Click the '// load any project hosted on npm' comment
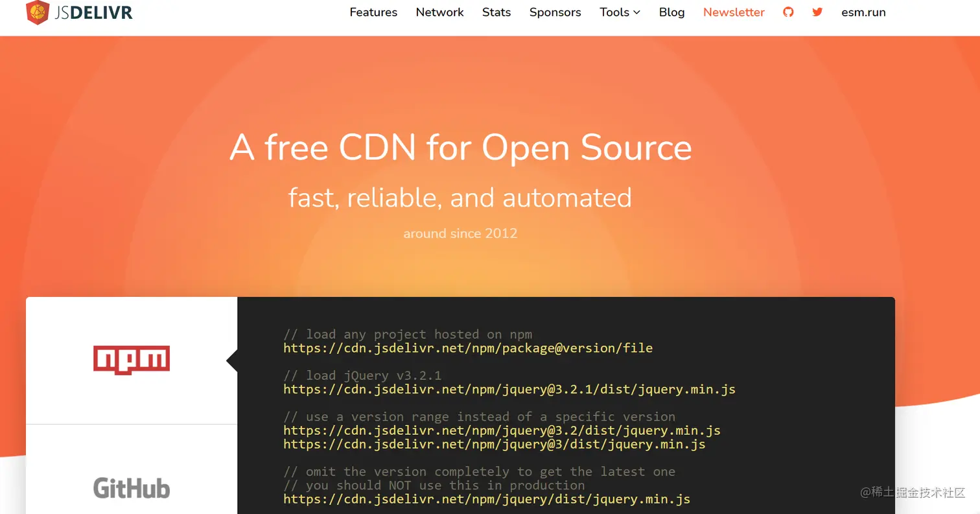Screen dimensions: 980x514 tap(408, 334)
